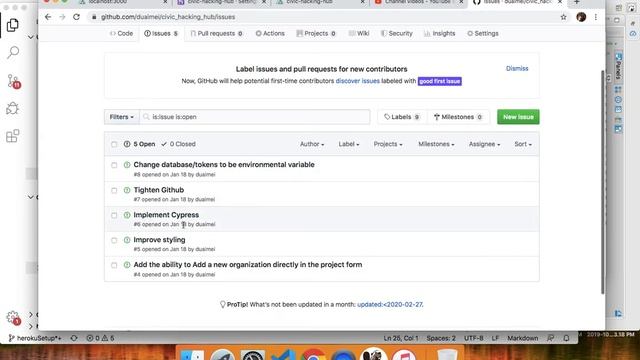Screen dimensions: 640x360
Task: Open the Milestones button next to Labels
Action: point(458,117)
